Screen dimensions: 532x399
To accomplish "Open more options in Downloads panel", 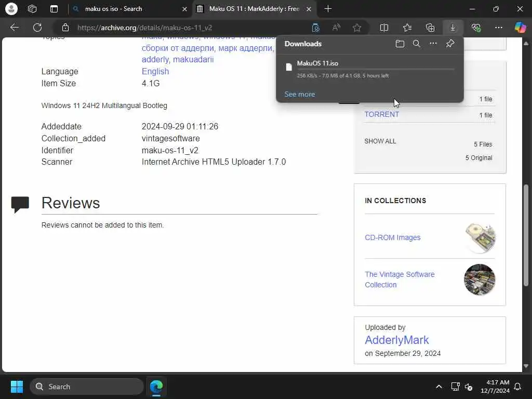I will pos(433,44).
